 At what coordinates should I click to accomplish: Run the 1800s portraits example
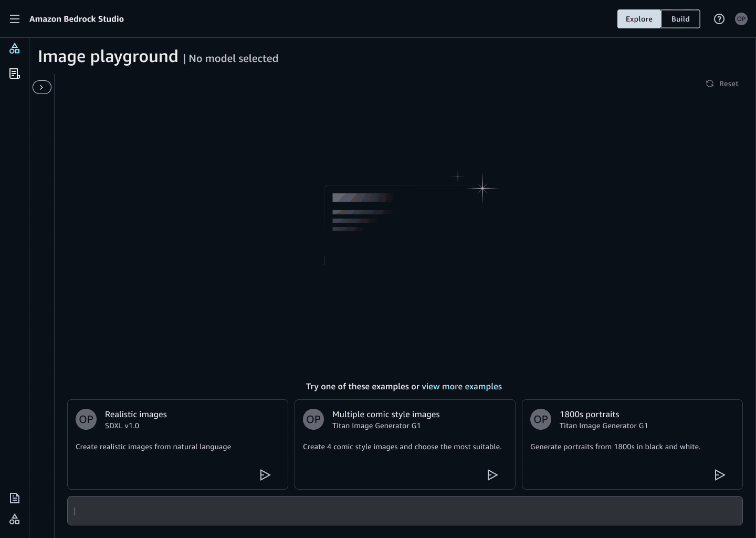[720, 475]
